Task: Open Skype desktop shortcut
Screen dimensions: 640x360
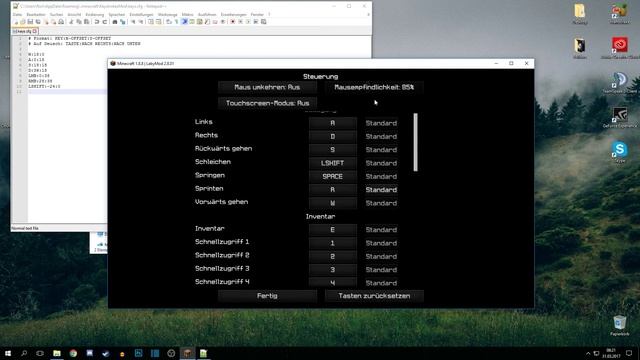Action: point(620,152)
